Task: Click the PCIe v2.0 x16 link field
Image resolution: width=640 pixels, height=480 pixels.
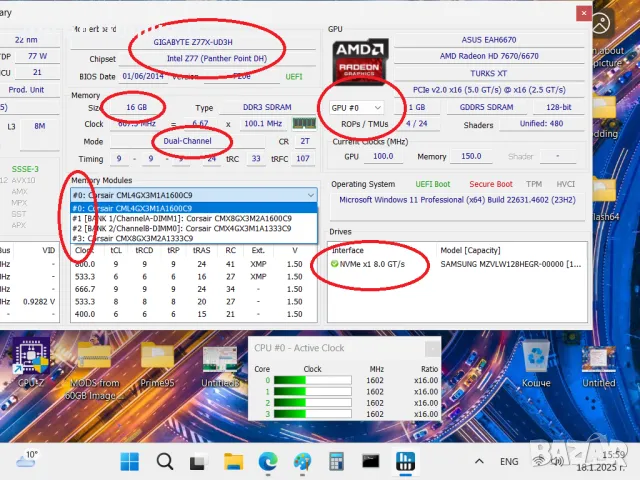Action: point(489,90)
